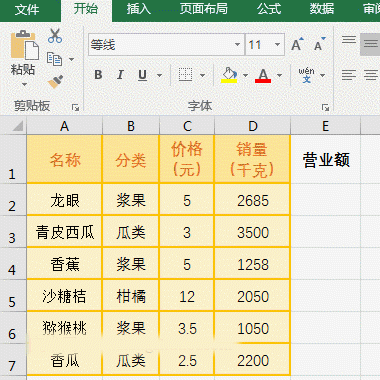Switch to the 公式 tab

(x=269, y=9)
